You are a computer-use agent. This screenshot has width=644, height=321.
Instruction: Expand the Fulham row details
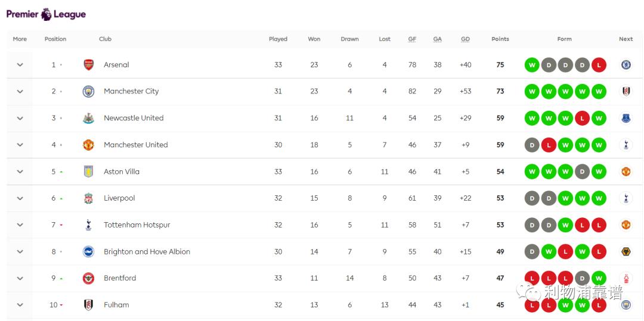click(x=20, y=305)
